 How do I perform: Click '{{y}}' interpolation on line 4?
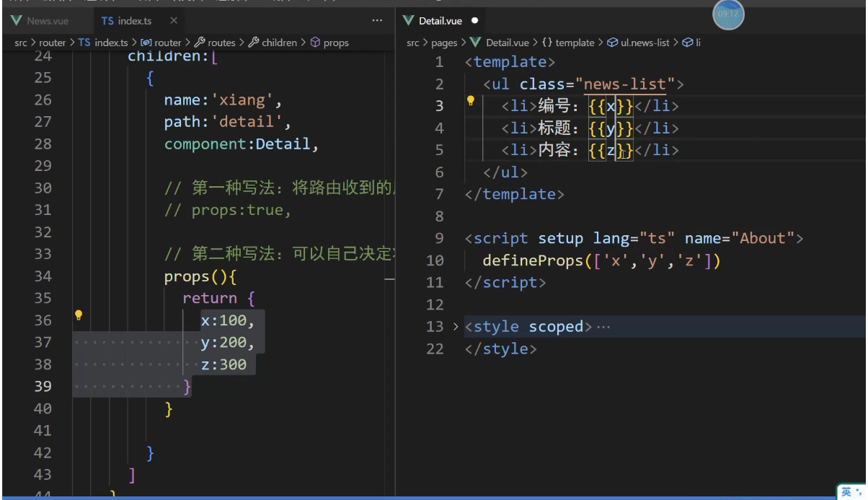611,128
